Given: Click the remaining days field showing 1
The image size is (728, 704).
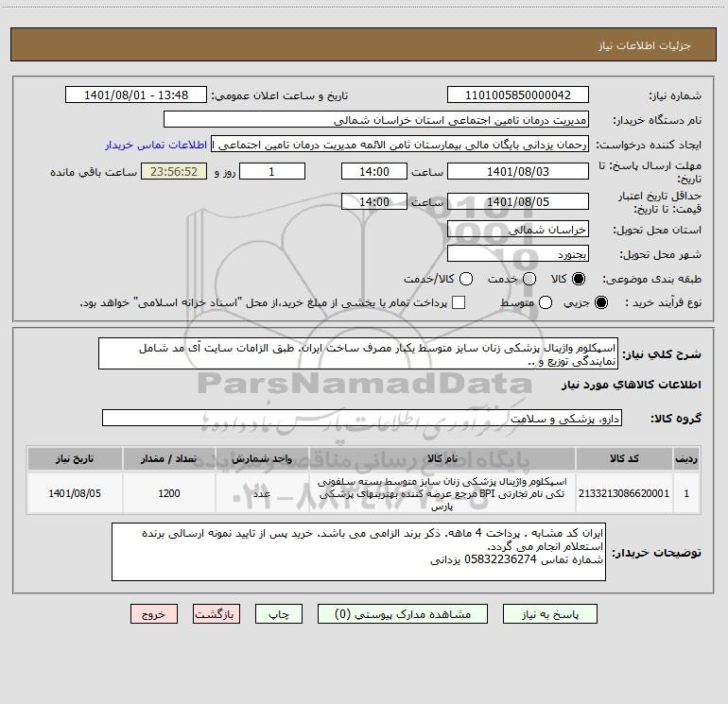Looking at the screenshot, I should (272, 172).
